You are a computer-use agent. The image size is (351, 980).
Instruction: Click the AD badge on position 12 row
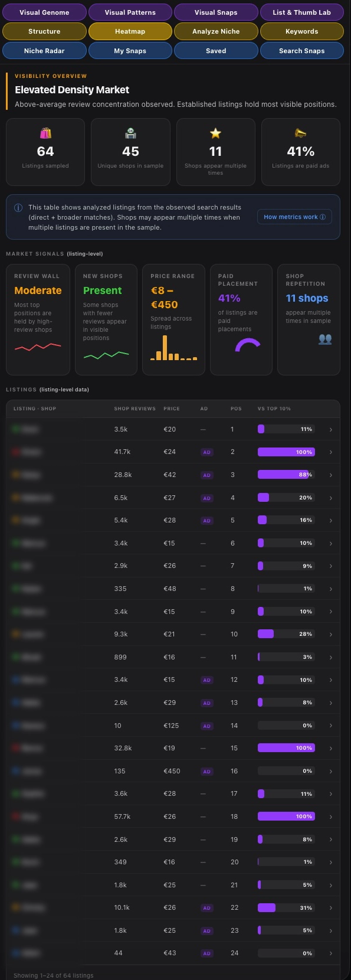coord(206,680)
